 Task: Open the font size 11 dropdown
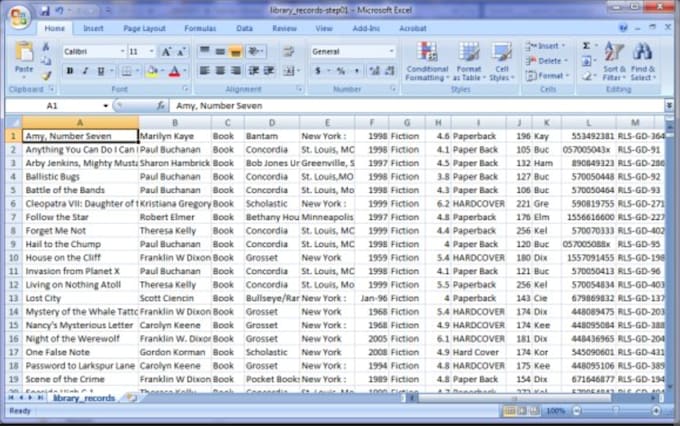coord(151,52)
